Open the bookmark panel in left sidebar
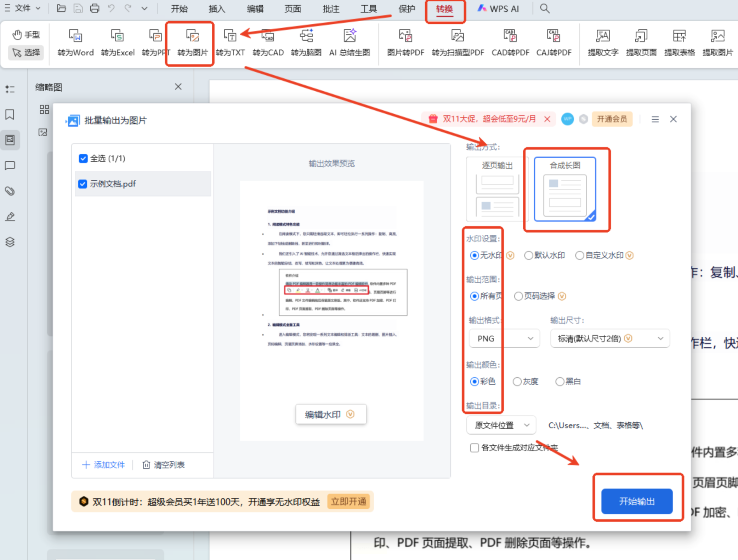 (10, 114)
